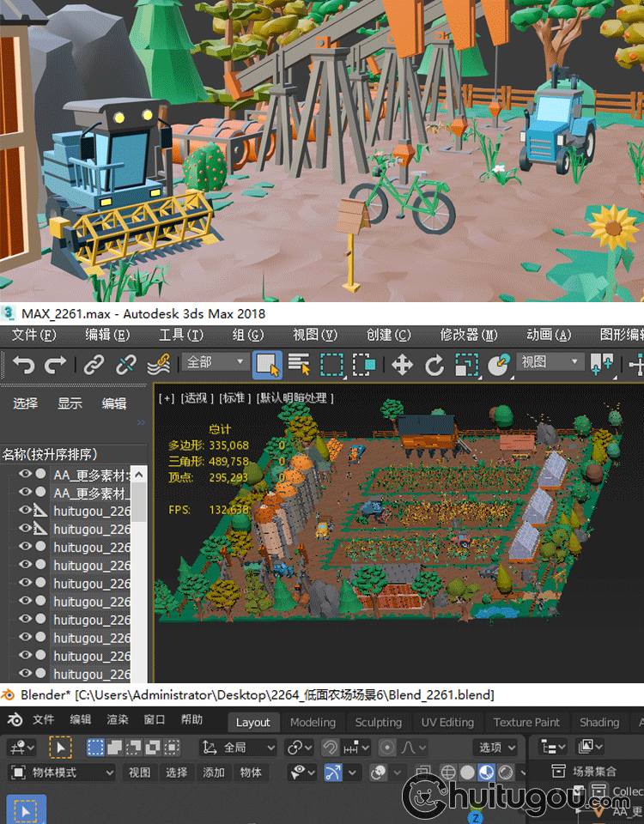
Task: Pick Blender's select box tool in left toolbar
Action: coord(26,810)
